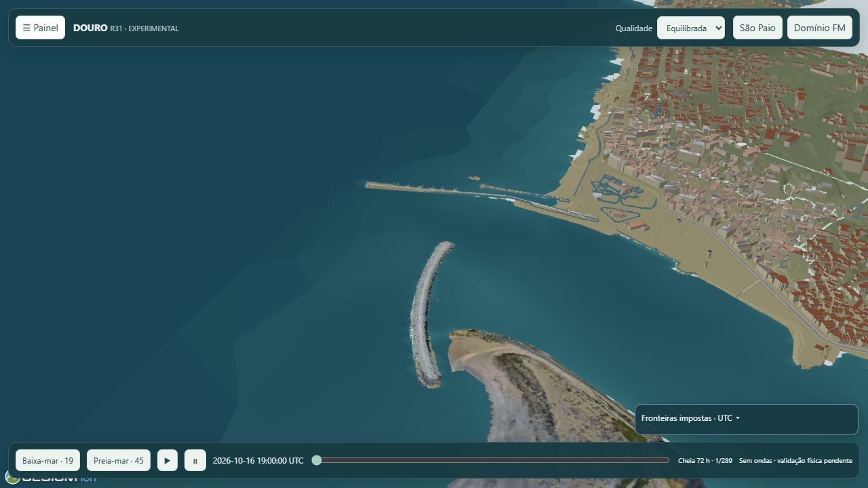
Task: Jump to Preia-mar · 45
Action: tap(119, 460)
